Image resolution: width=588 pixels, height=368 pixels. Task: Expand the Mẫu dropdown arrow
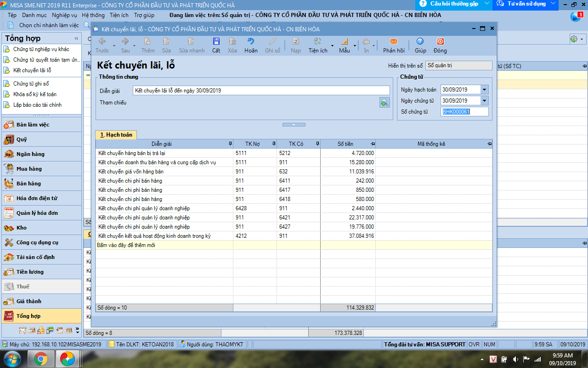[355, 46]
